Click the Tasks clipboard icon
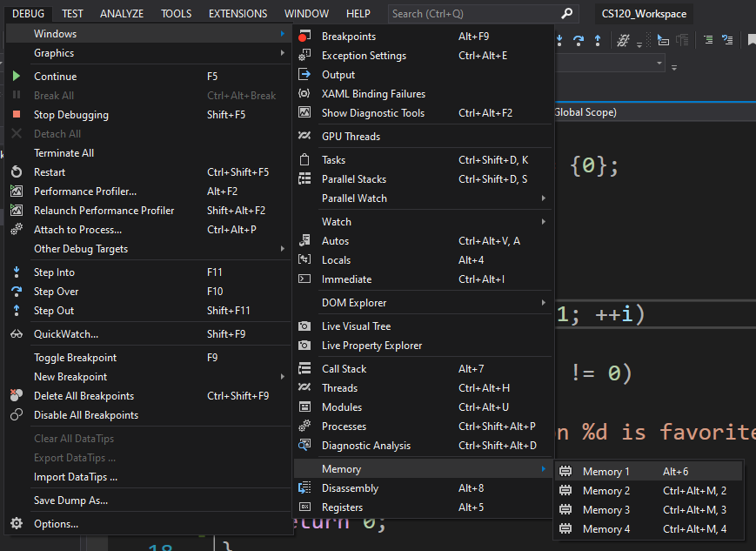Viewport: 756px width, 551px height. click(304, 159)
